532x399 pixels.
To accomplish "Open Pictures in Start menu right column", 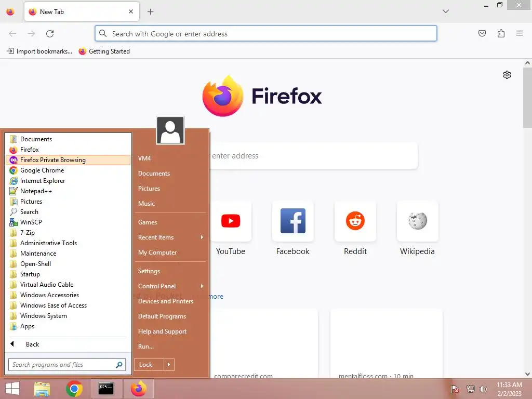I will [170, 189].
